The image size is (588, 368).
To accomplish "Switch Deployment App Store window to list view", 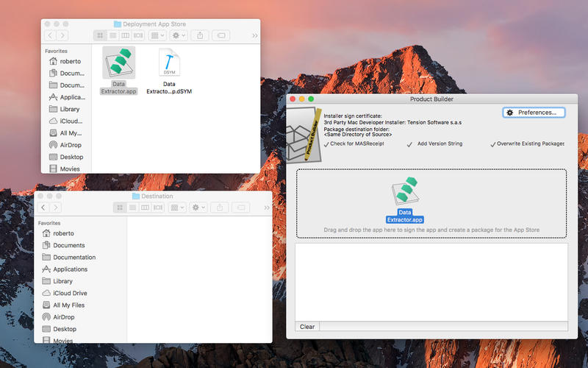I will 113,35.
